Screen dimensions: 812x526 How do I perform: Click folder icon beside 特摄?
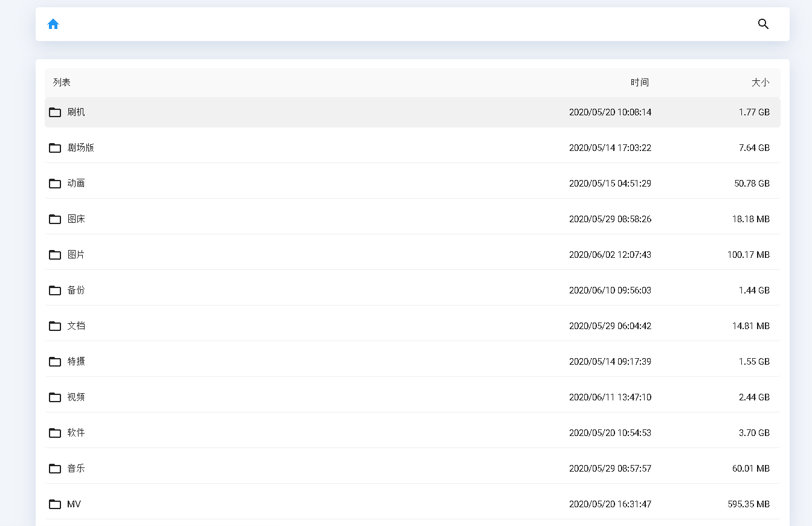(55, 362)
